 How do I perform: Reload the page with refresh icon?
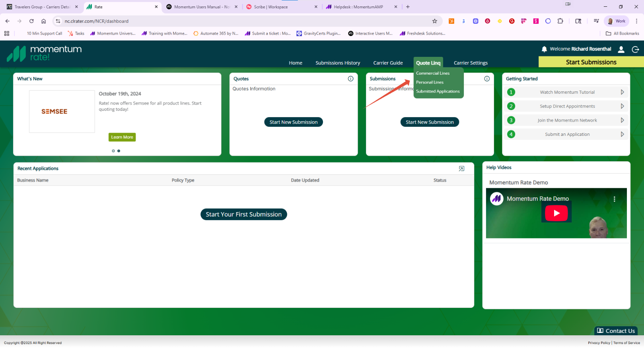pyautogui.click(x=31, y=21)
